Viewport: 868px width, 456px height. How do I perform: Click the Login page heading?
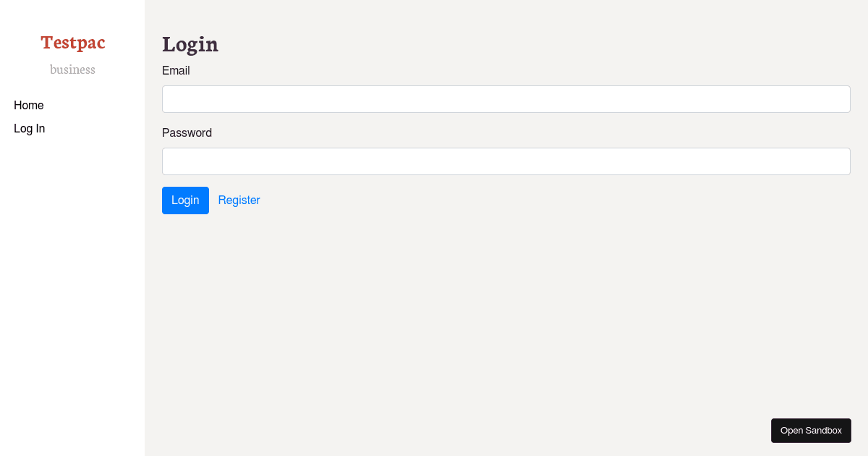[190, 44]
